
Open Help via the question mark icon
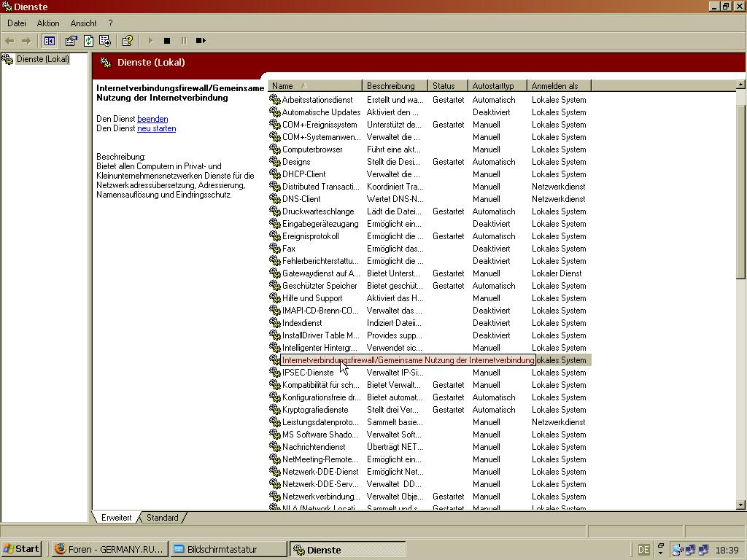[128, 41]
